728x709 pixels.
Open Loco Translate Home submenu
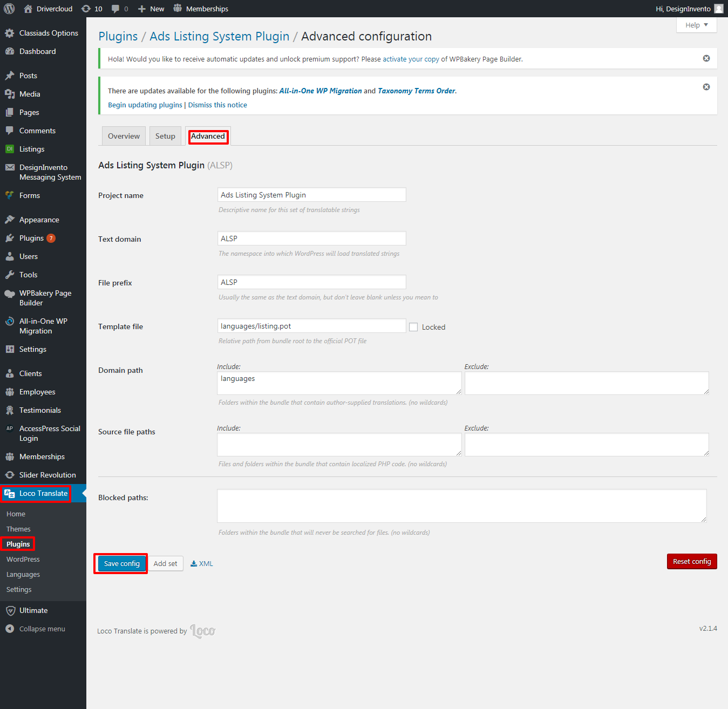[x=16, y=514]
